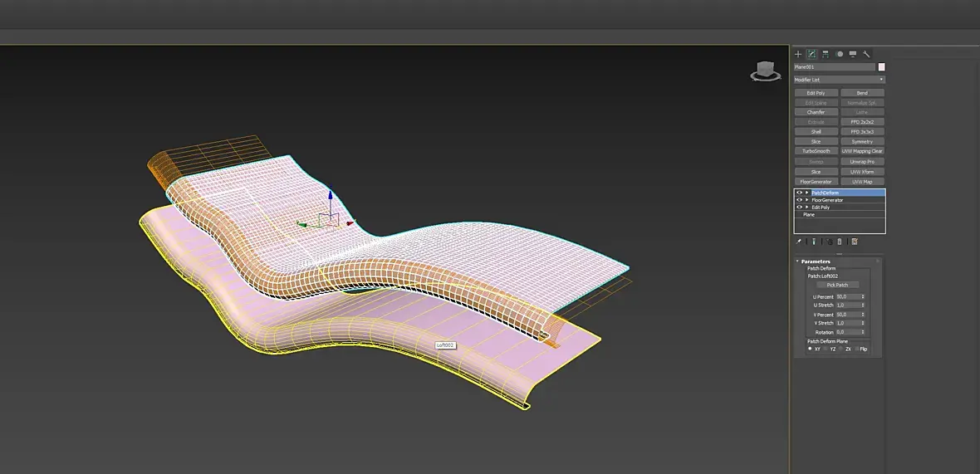Screen dimensions: 980x474
Task: Click the FloorGenerator modifier button
Action: [x=816, y=182]
